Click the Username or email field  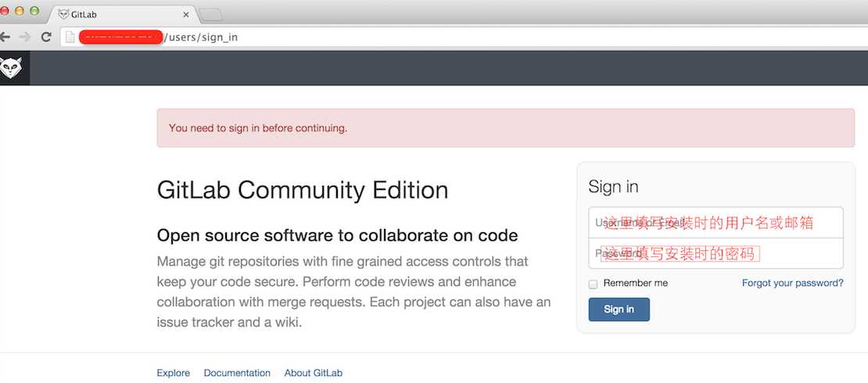click(716, 223)
